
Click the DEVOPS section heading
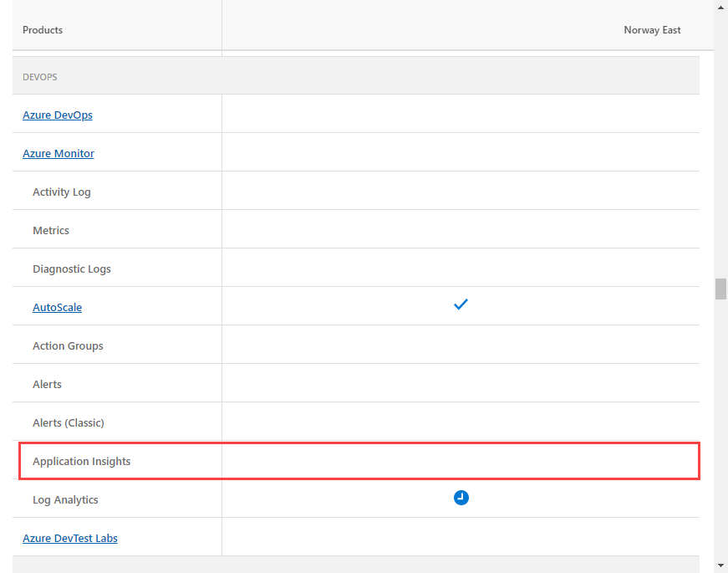click(40, 77)
